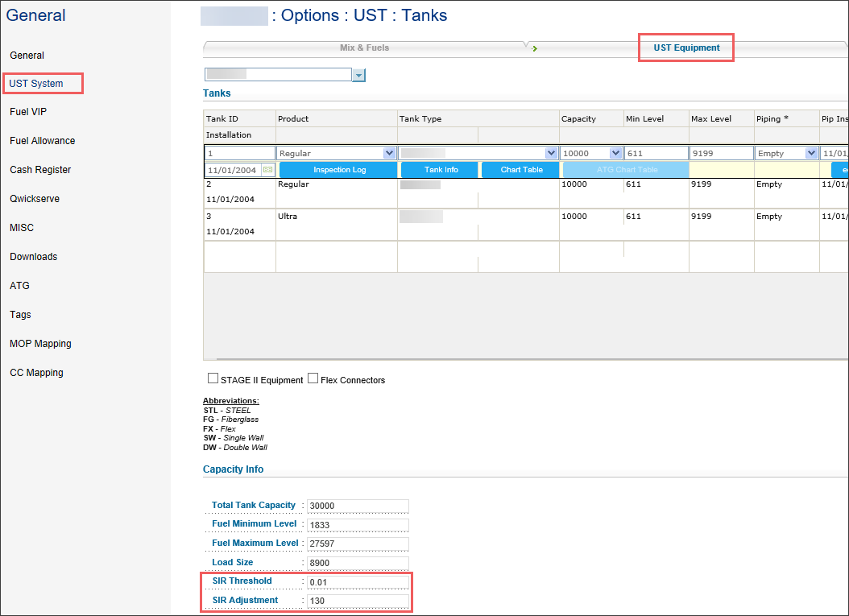Click the Inspection Log button
The image size is (849, 616).
[x=339, y=169]
